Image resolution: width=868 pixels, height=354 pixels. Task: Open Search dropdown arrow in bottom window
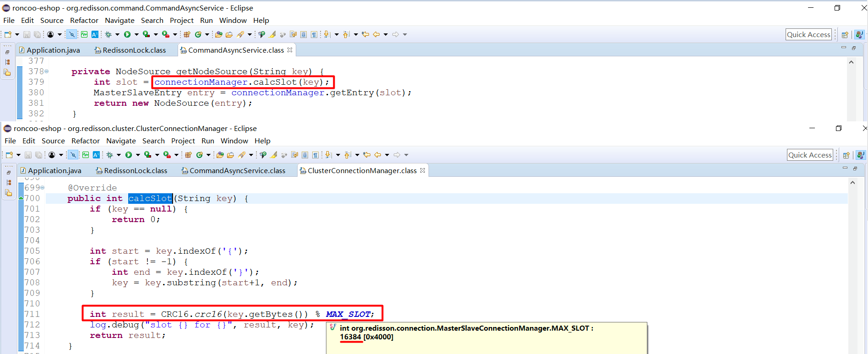pyautogui.click(x=251, y=155)
